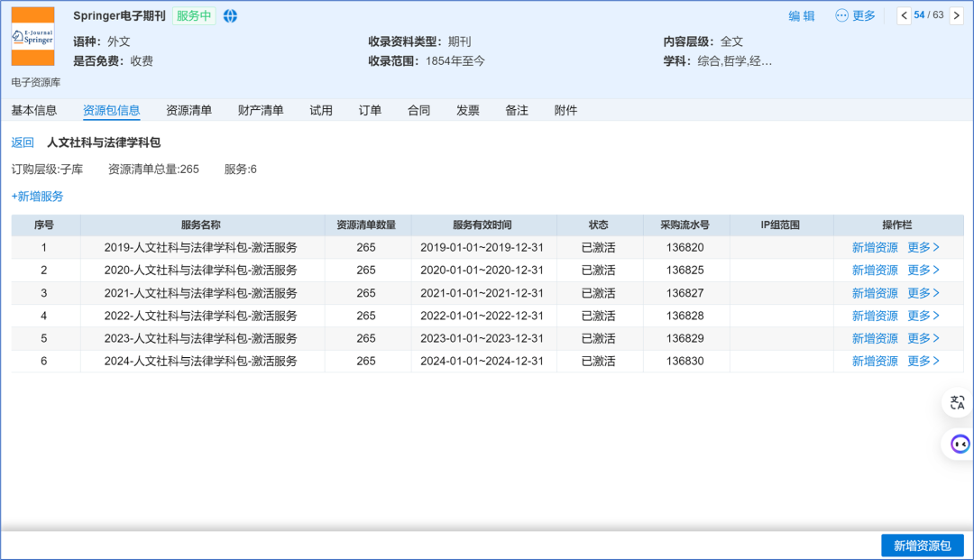Click procurement serial number 136830

click(x=685, y=362)
